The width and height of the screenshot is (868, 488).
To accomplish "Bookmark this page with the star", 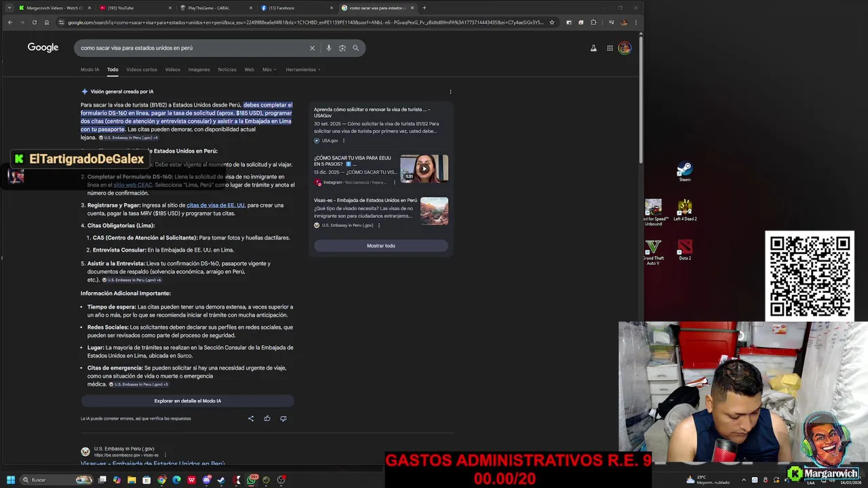I will (552, 22).
